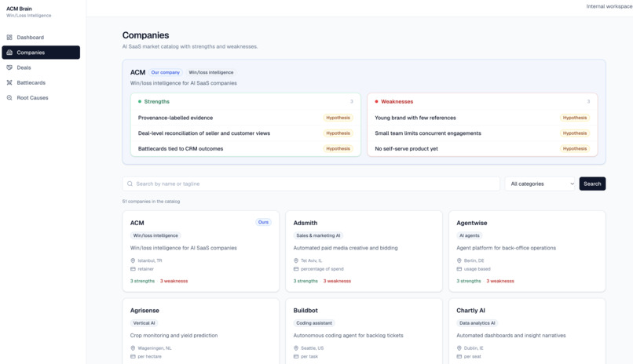Click the pricing icon beside percentage of spend
The image size is (633, 364).
(296, 269)
